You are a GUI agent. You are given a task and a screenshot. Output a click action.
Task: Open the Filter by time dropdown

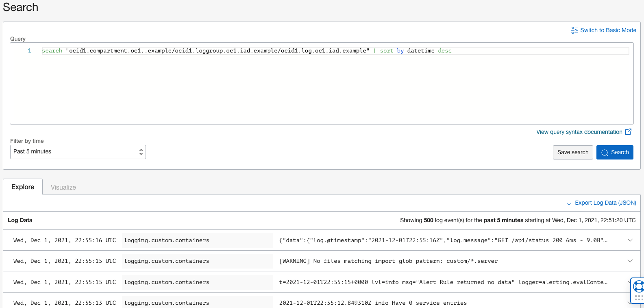(78, 152)
